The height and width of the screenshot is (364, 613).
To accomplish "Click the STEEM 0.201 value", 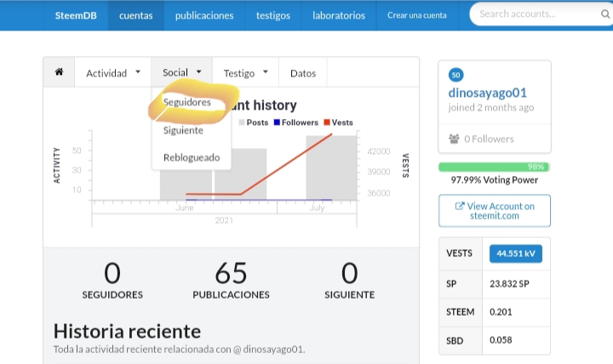I will (x=501, y=312).
